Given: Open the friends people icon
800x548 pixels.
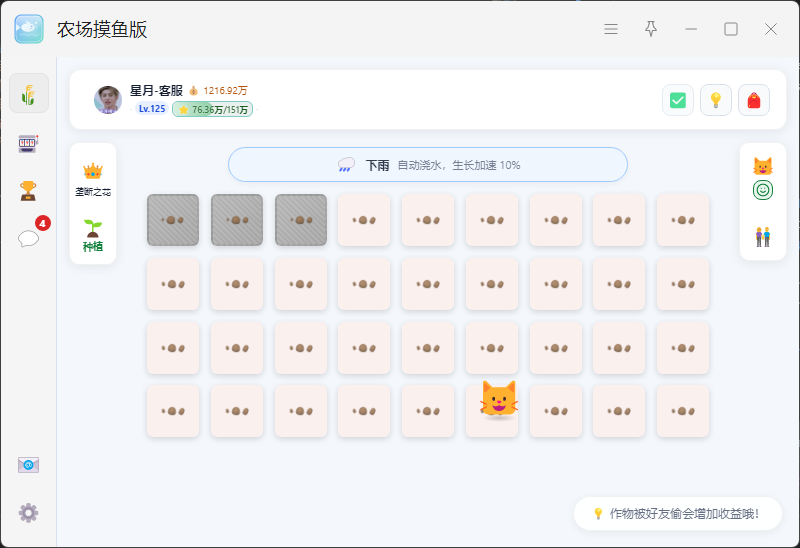Looking at the screenshot, I should click(763, 237).
